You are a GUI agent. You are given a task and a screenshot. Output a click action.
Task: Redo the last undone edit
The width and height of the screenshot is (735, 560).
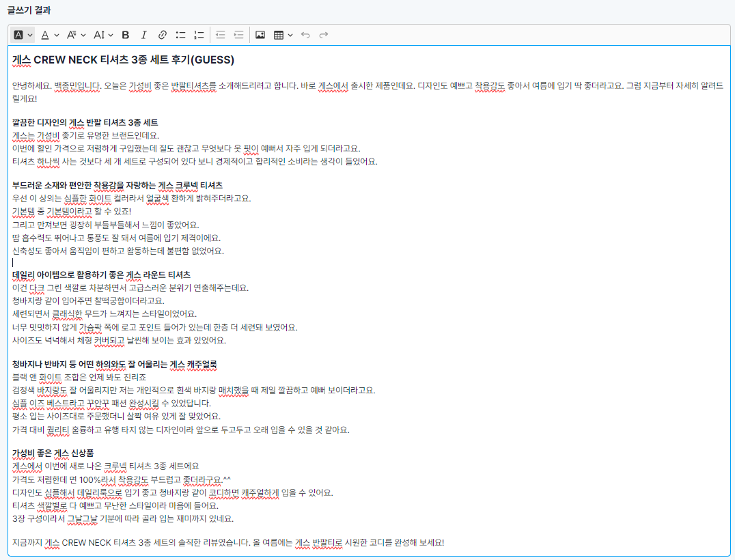(x=322, y=35)
